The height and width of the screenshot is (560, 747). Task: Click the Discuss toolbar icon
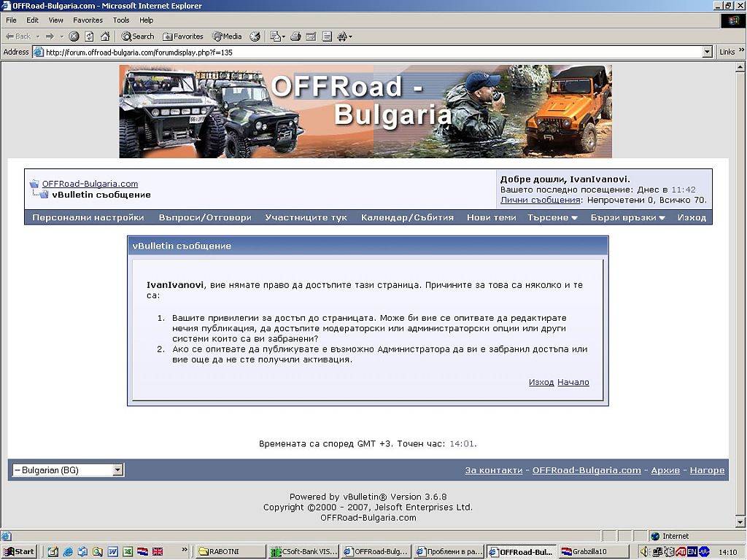tap(327, 36)
